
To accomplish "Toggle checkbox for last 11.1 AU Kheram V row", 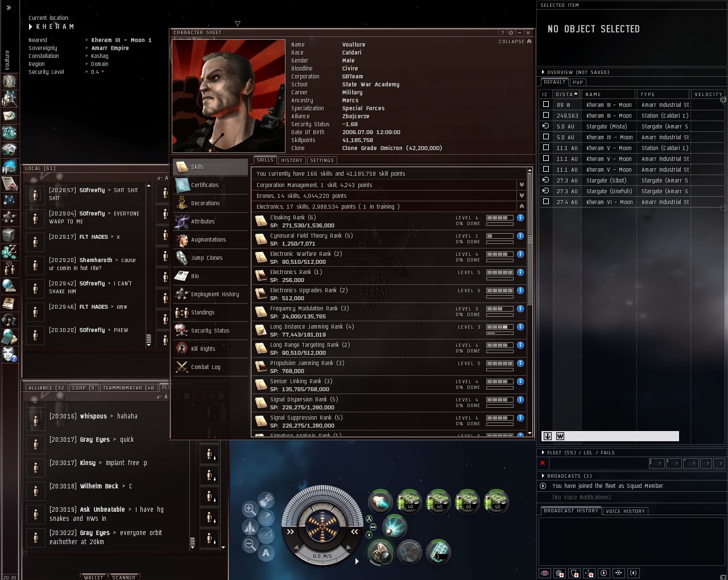I will click(x=546, y=169).
